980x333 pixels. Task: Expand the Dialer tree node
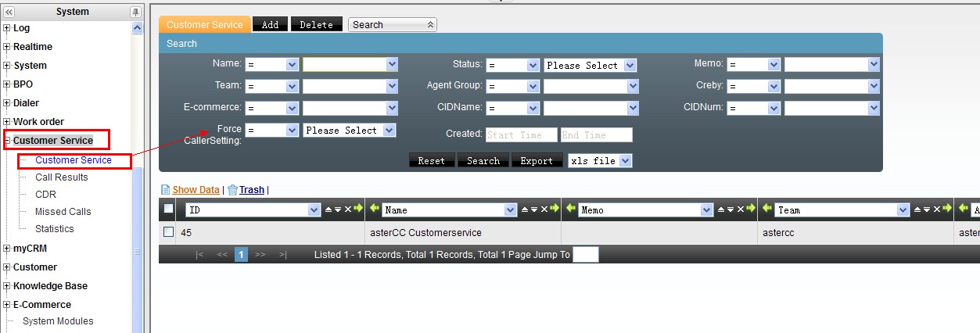[7, 103]
